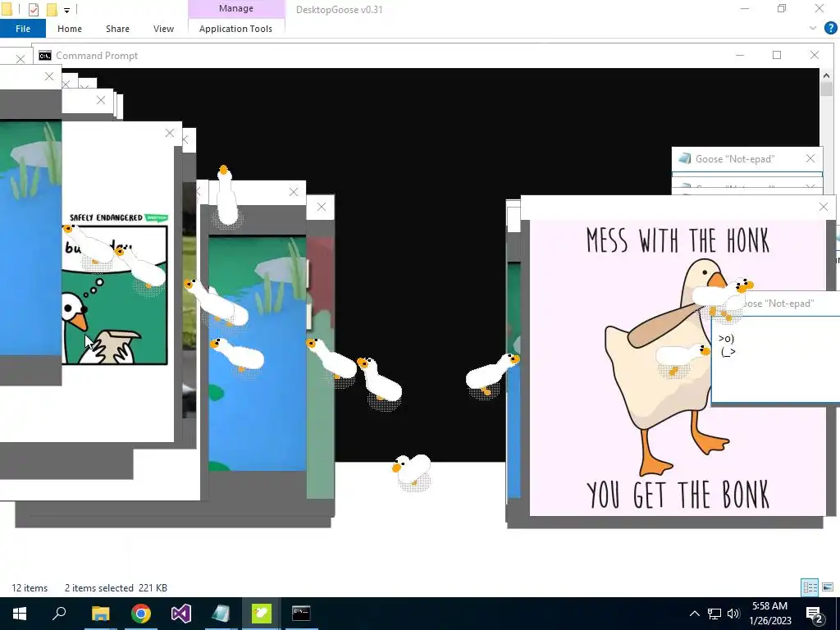The image size is (840, 630).
Task: Click the top Goose "Not-epad" notepad icon
Action: point(685,158)
